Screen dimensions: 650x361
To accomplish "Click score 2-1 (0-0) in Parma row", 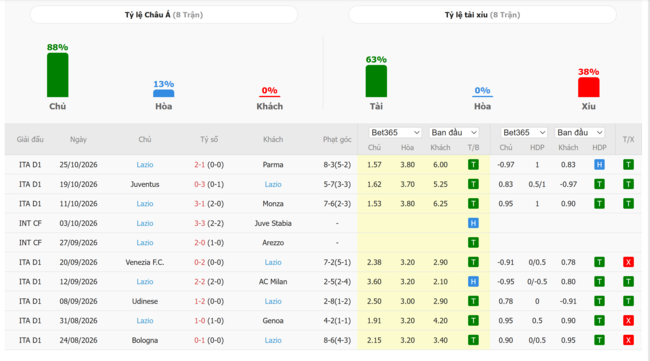I will coord(209,165).
